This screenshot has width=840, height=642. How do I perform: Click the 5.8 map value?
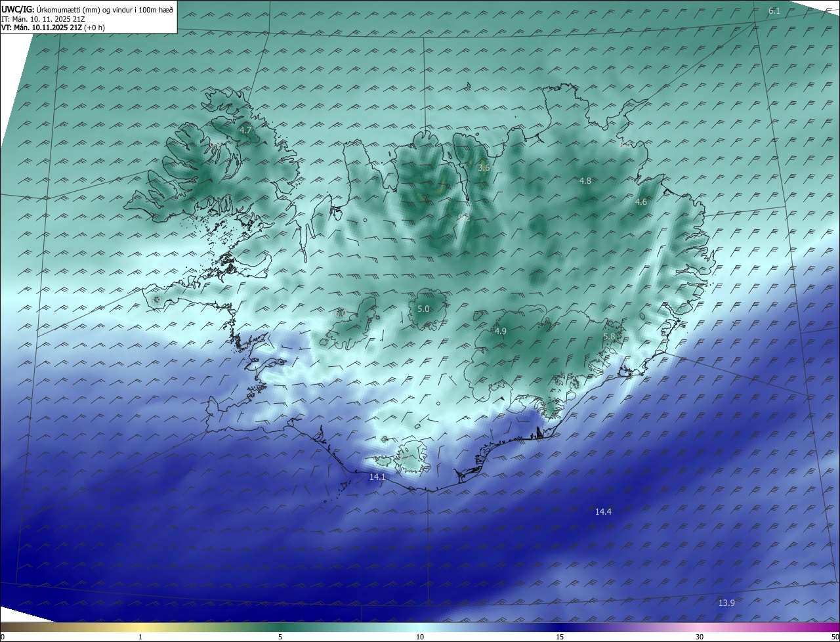pyautogui.click(x=609, y=337)
